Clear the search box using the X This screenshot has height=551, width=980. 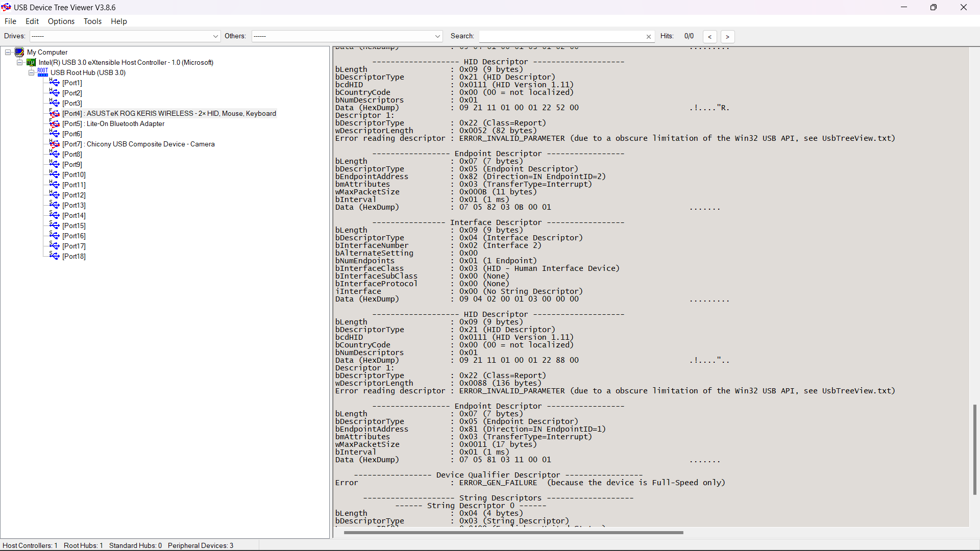click(x=649, y=36)
